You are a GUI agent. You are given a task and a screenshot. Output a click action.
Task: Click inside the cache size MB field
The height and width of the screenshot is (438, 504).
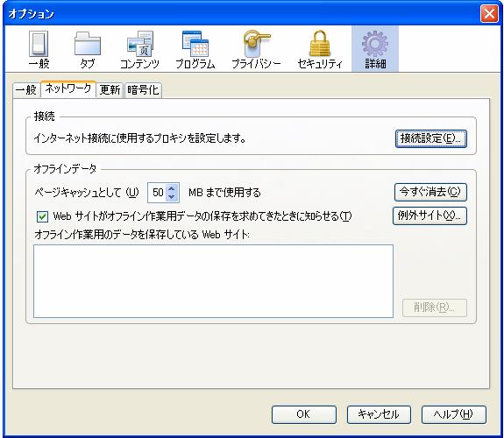tap(157, 193)
